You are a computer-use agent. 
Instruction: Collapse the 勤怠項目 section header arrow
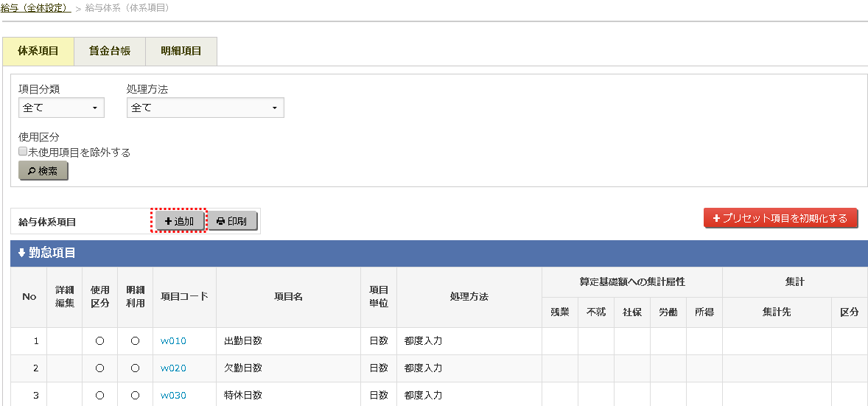tap(21, 253)
